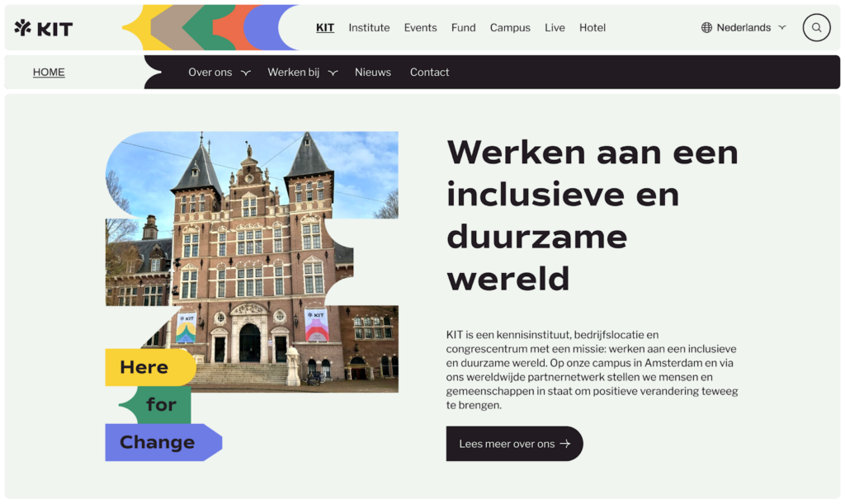
Task: Open the Hotel section
Action: 592,27
